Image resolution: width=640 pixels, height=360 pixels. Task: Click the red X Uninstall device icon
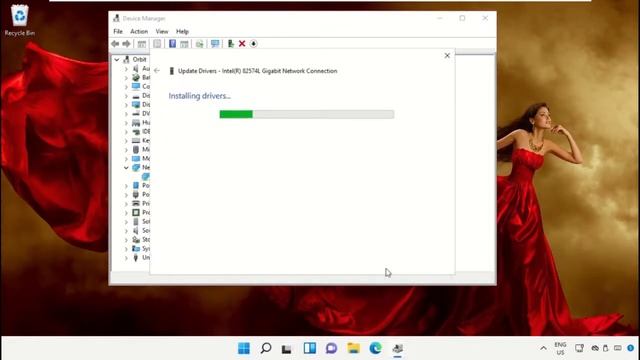(242, 44)
